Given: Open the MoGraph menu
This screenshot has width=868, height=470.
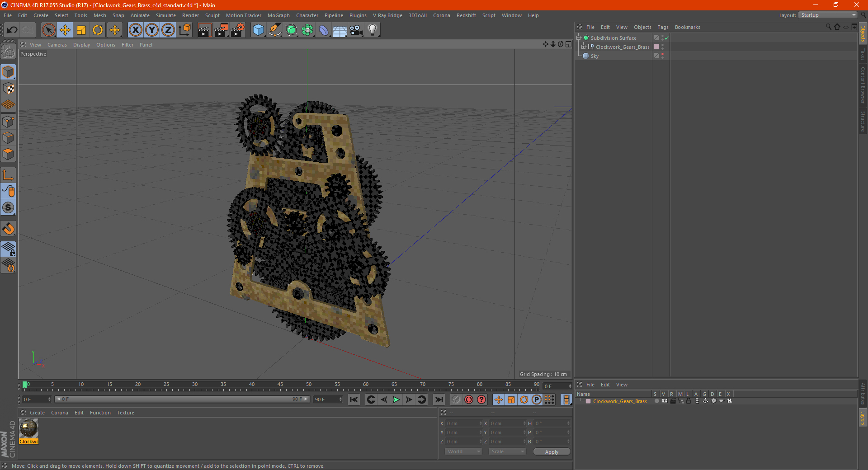Looking at the screenshot, I should pyautogui.click(x=278, y=15).
